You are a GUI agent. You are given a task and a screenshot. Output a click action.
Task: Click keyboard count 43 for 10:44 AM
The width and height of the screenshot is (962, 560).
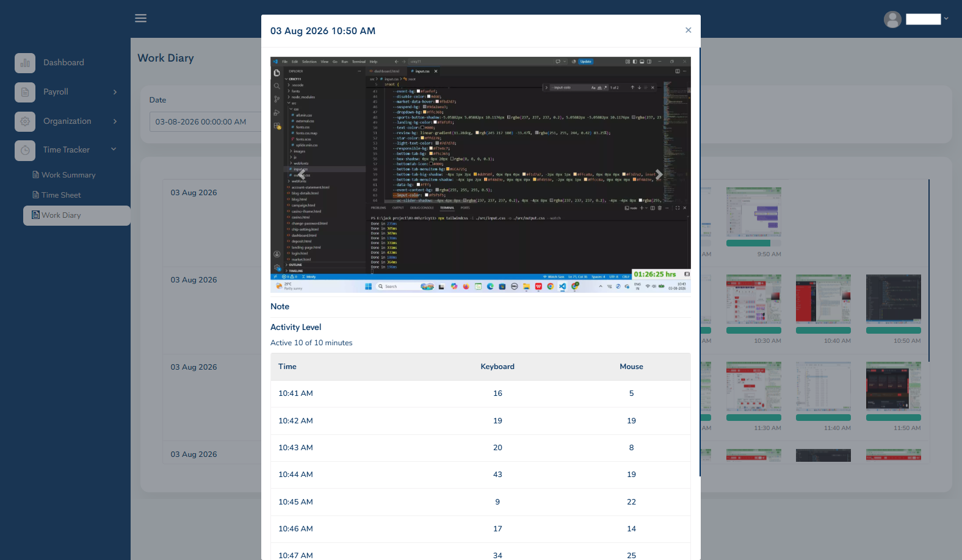tap(497, 475)
